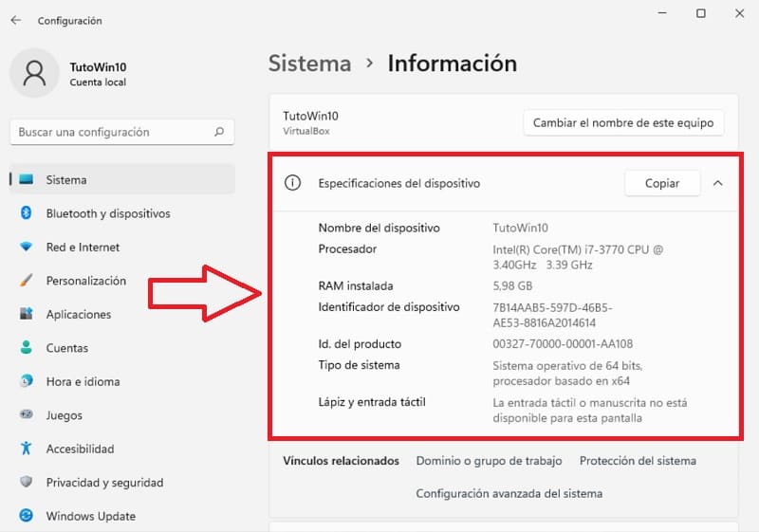The image size is (759, 532).
Task: Click the Procesador label
Action: click(x=347, y=248)
